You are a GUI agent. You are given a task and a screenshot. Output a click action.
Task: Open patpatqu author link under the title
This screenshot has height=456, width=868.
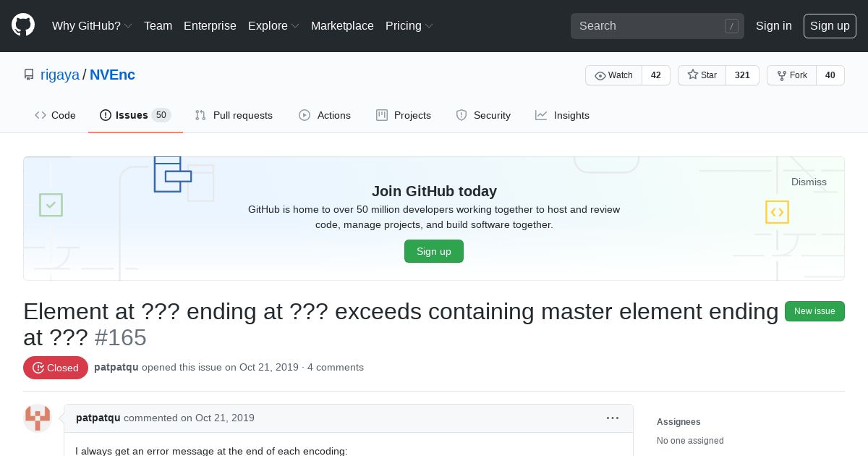(116, 367)
